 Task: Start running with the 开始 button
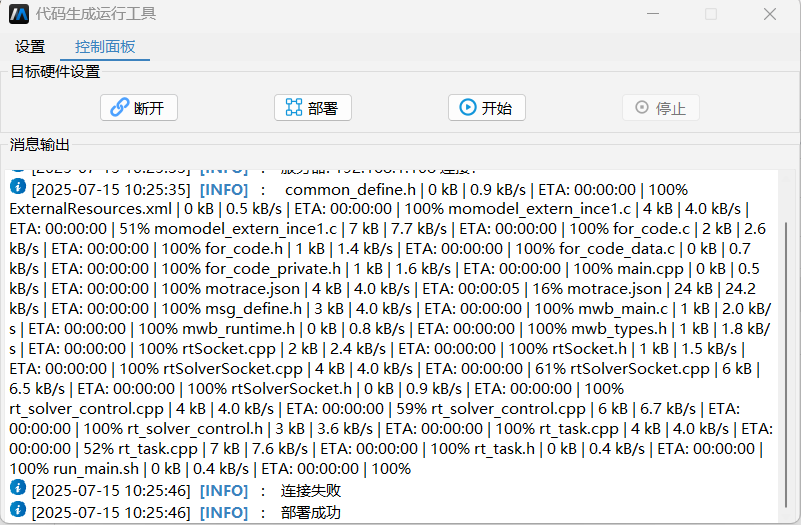click(487, 108)
